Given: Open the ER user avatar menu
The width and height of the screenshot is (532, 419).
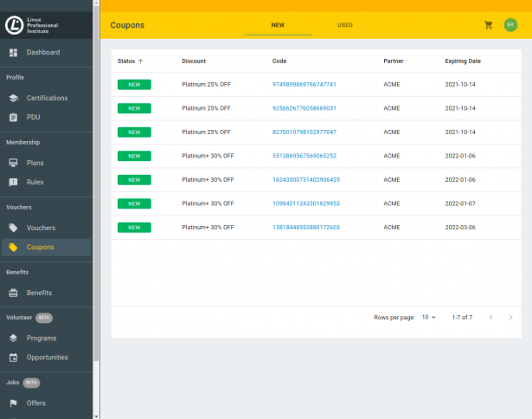Looking at the screenshot, I should click(510, 25).
